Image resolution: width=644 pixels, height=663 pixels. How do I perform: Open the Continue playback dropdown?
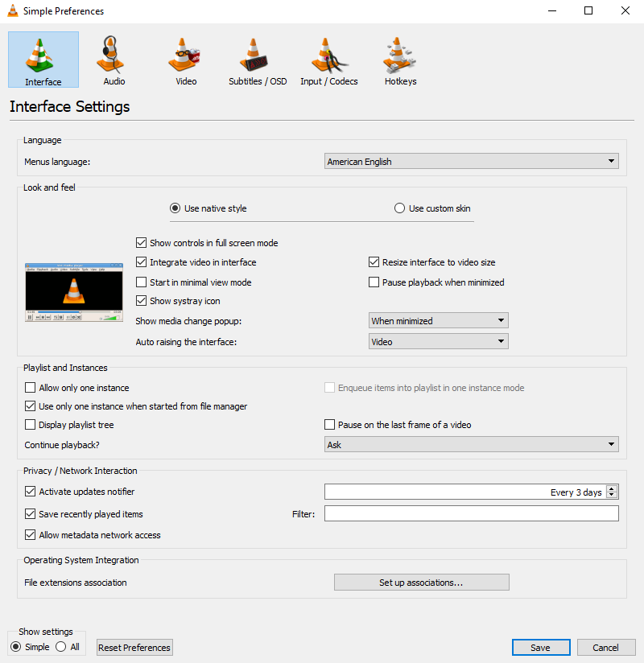coord(472,444)
